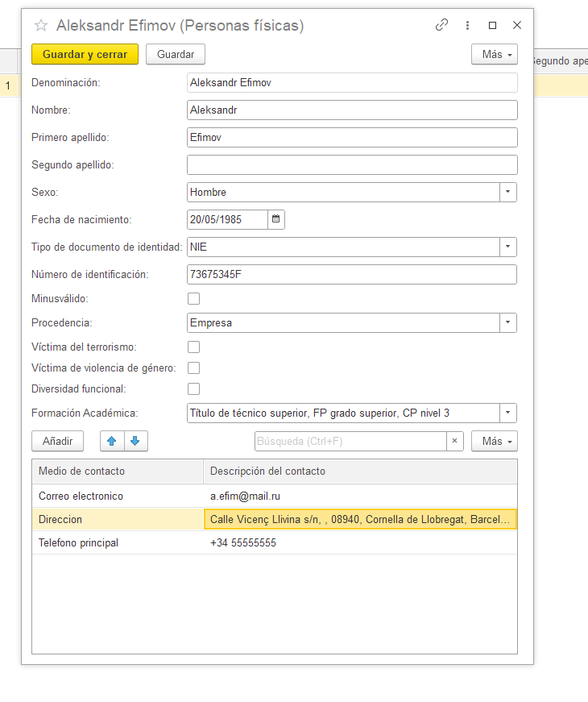Toggle the Diversidad funcional checkbox
The image size is (588, 702).
193,389
